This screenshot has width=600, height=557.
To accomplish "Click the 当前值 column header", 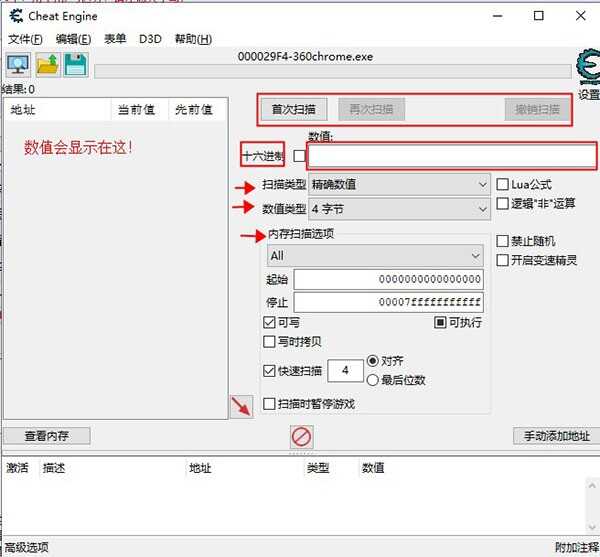I will point(140,110).
